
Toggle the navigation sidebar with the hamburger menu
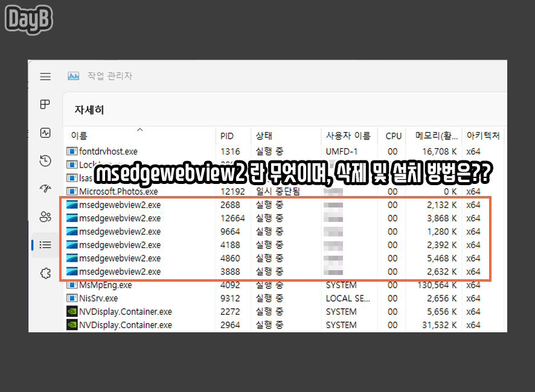(45, 76)
